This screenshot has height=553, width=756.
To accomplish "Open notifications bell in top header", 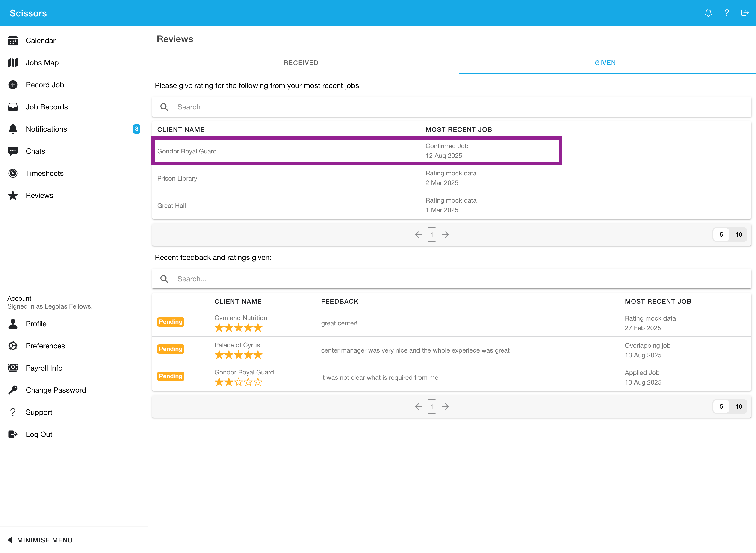I will 708,13.
